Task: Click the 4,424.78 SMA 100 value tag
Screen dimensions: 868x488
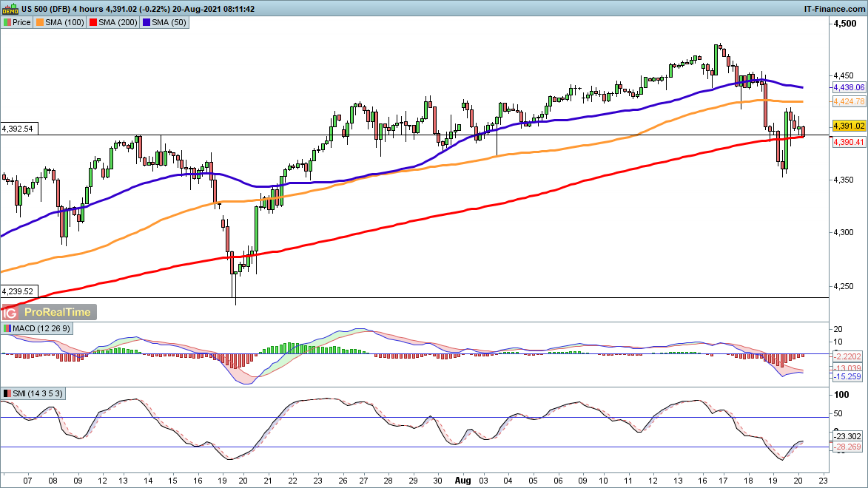Action: (849, 101)
